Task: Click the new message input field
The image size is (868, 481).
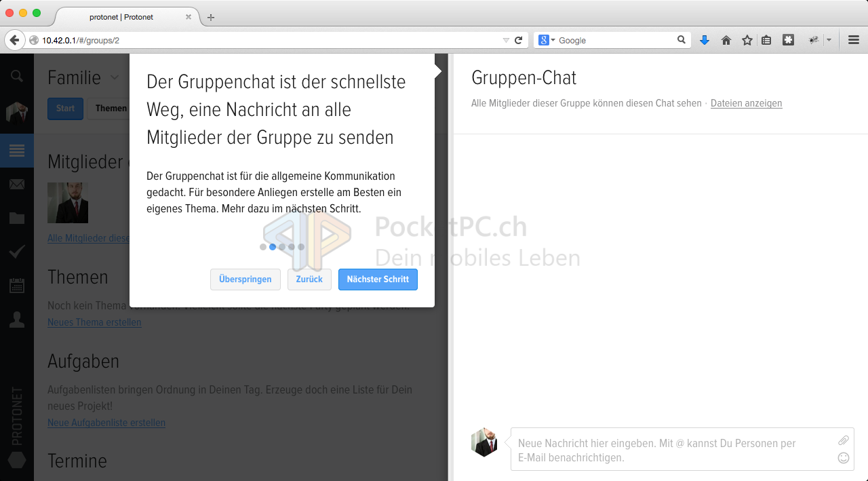Action: [671, 450]
